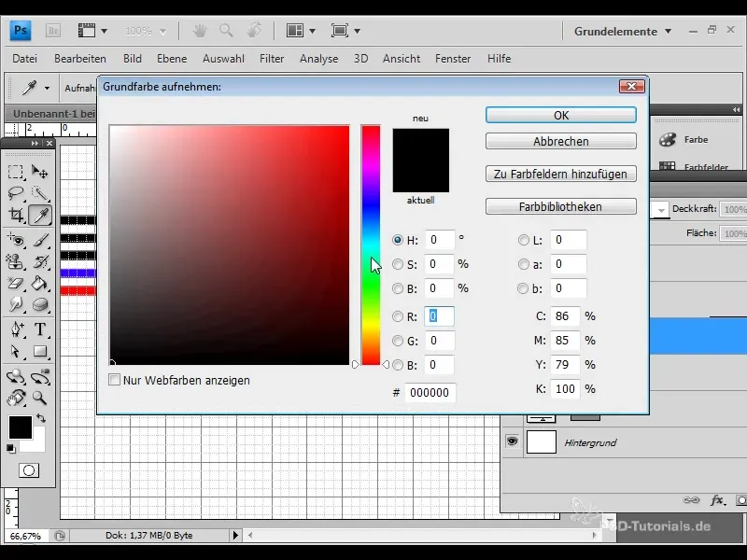Click Zu Farbfeldern hinzufügen
Image resolution: width=747 pixels, height=560 pixels.
point(561,174)
